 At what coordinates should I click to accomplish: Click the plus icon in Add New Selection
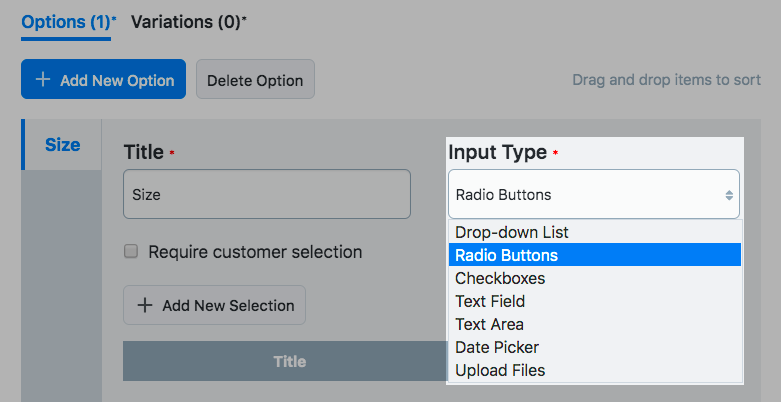point(145,306)
